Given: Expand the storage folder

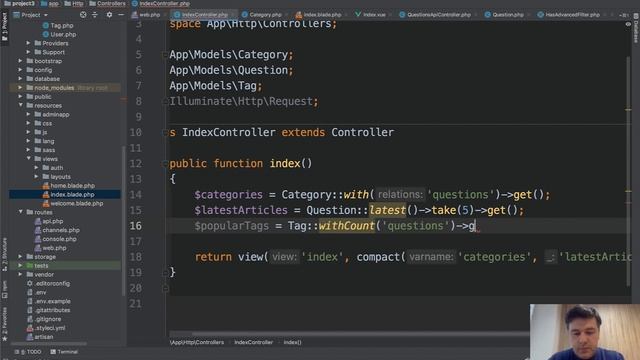Looking at the screenshot, I should click(x=20, y=257).
